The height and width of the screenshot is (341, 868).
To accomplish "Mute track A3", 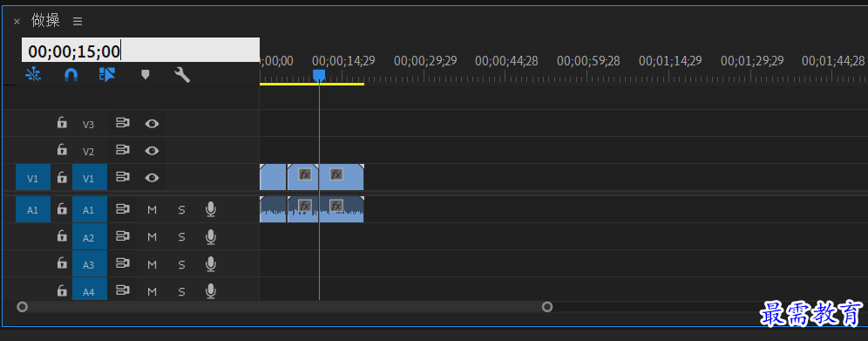I will tap(152, 264).
